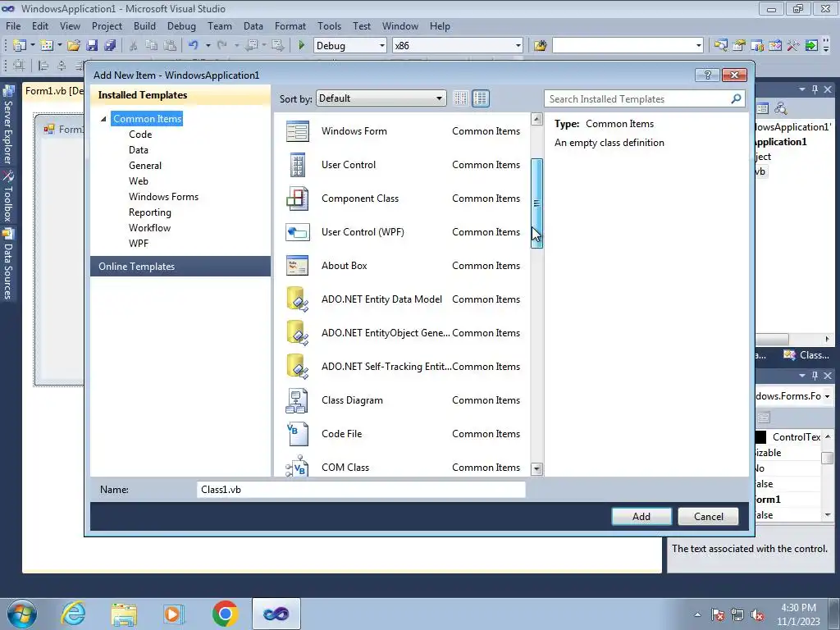This screenshot has width=840, height=630.
Task: Select the User Control template icon
Action: (x=297, y=165)
